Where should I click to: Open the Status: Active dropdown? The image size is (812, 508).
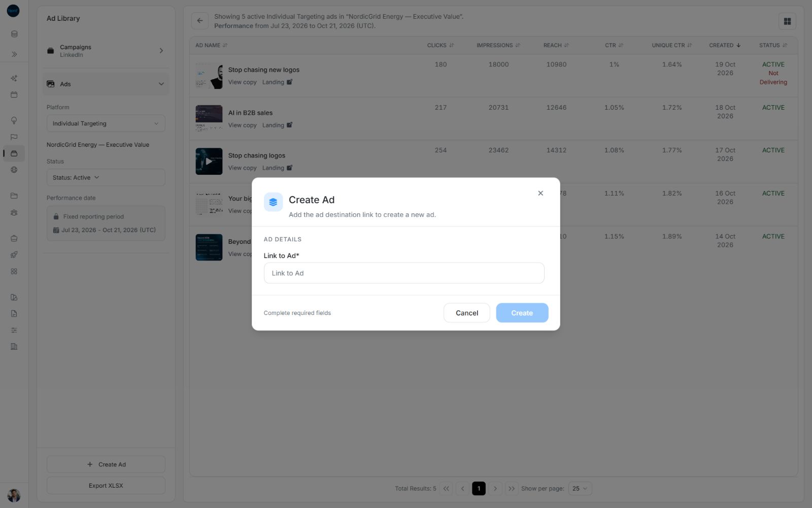pos(106,178)
